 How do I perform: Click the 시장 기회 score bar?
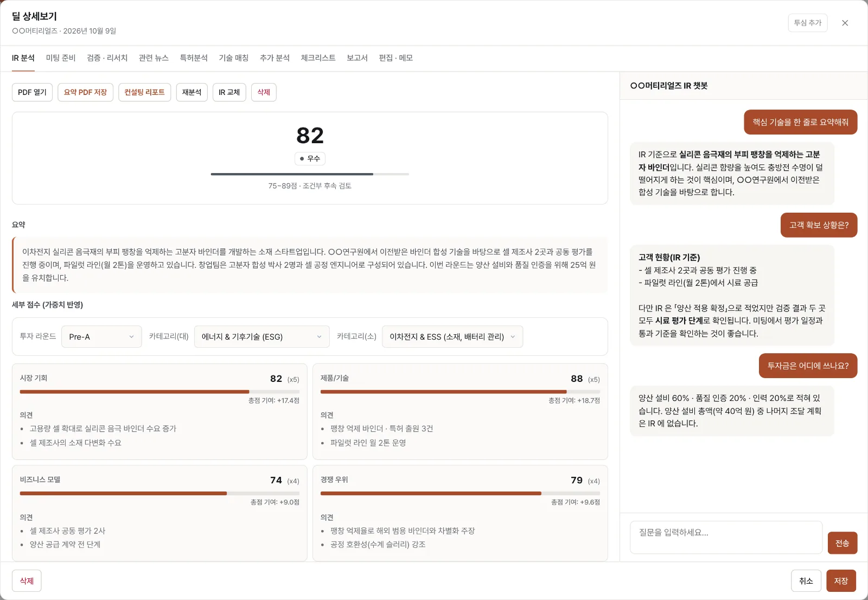159,392
